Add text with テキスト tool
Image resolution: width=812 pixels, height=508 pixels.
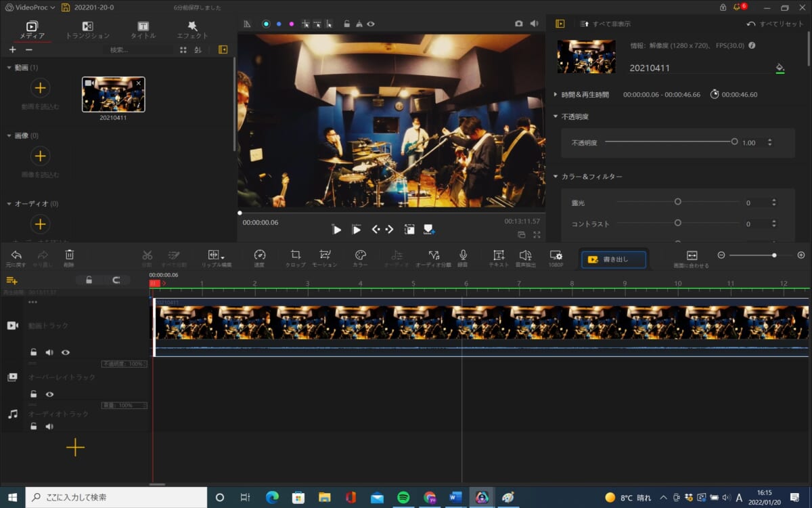499,258
